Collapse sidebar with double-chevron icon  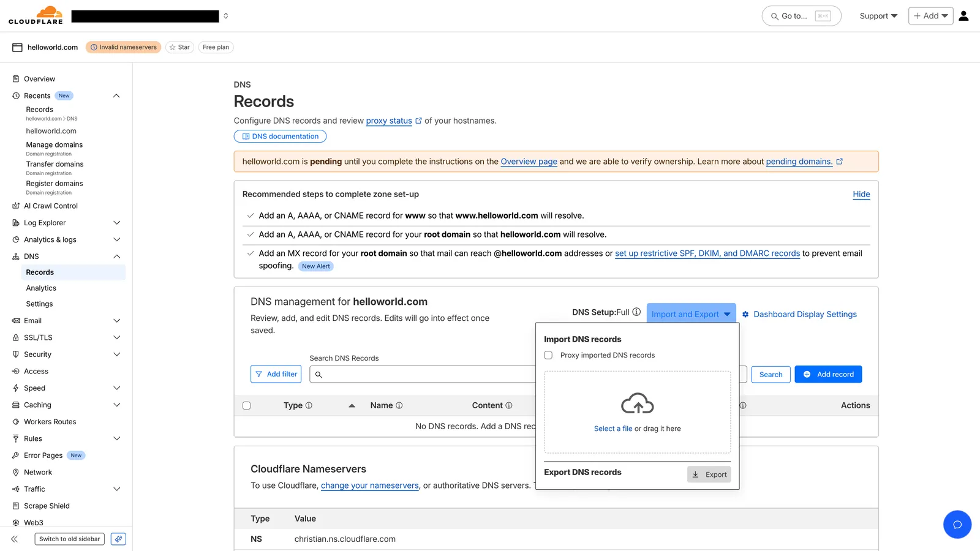click(x=14, y=539)
